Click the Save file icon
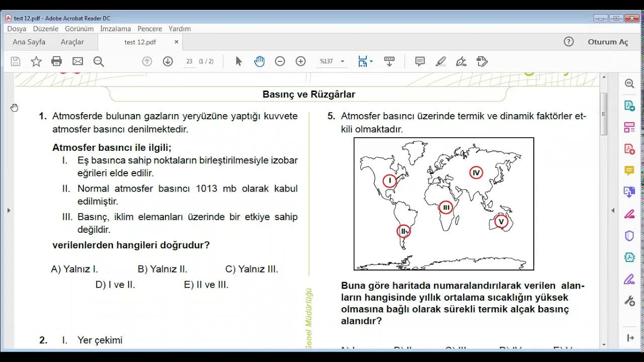The image size is (644, 362). [16, 61]
